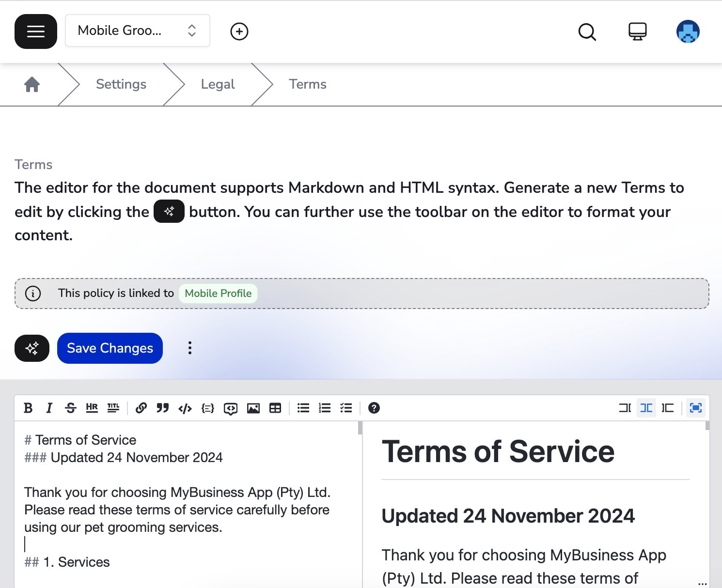The width and height of the screenshot is (722, 588).
Task: Apply bold formatting in the editor
Action: click(28, 408)
